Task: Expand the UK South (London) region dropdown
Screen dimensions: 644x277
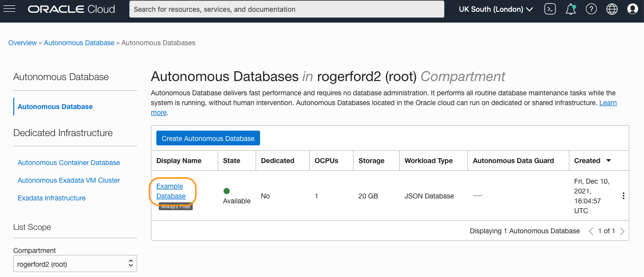Action: [496, 9]
